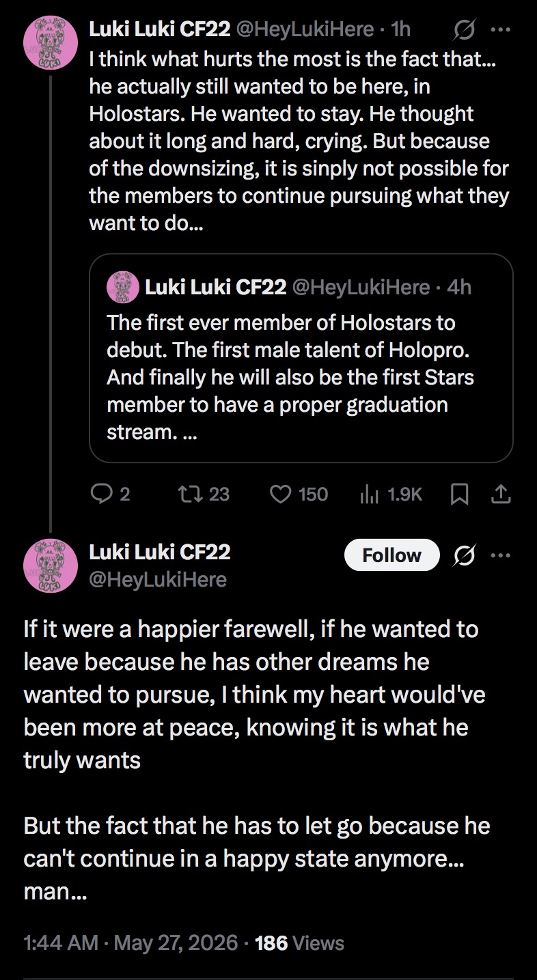Open the 1:44 AM May 27, 2026 timestamp
The height and width of the screenshot is (980, 537).
click(131, 943)
